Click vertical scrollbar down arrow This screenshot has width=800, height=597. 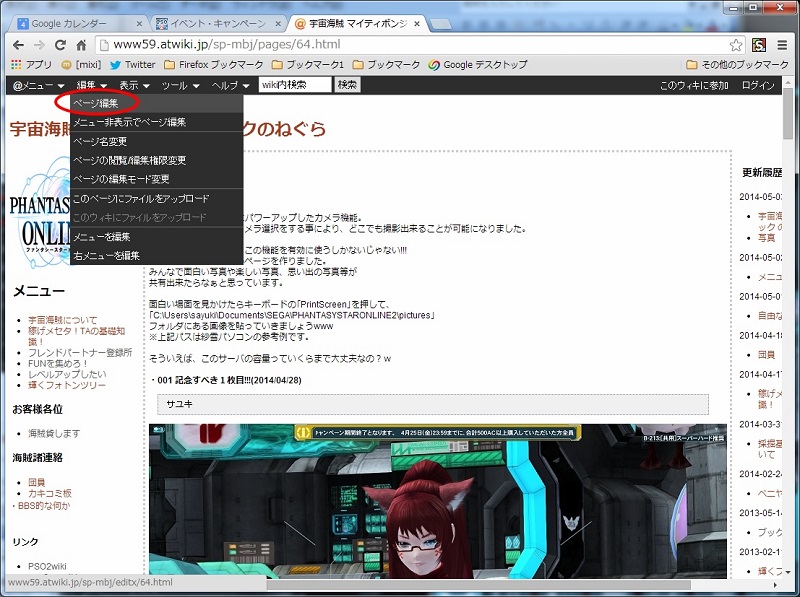[x=788, y=572]
